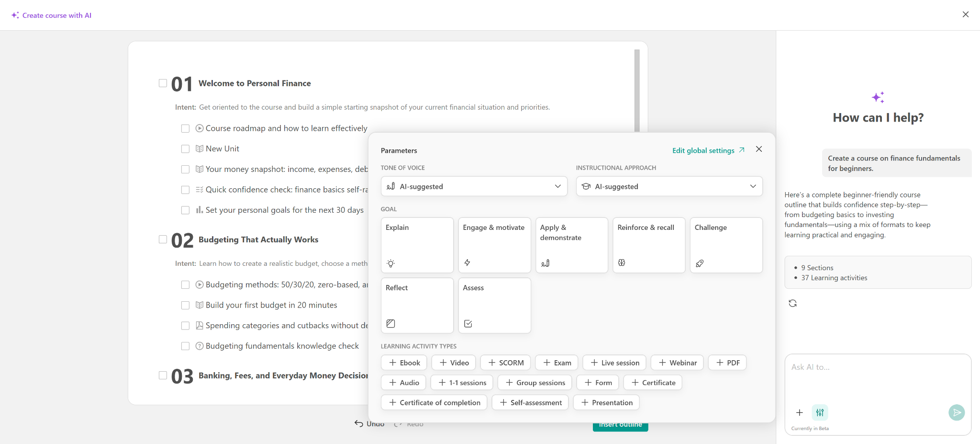The width and height of the screenshot is (980, 444).
Task: Tick checkbox for section 03 Banking, Fees
Action: pyautogui.click(x=163, y=376)
